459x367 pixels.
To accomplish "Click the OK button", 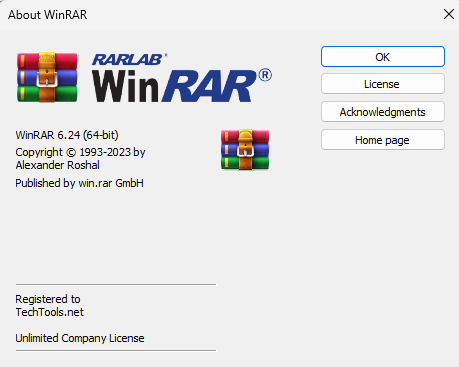I will point(383,57).
